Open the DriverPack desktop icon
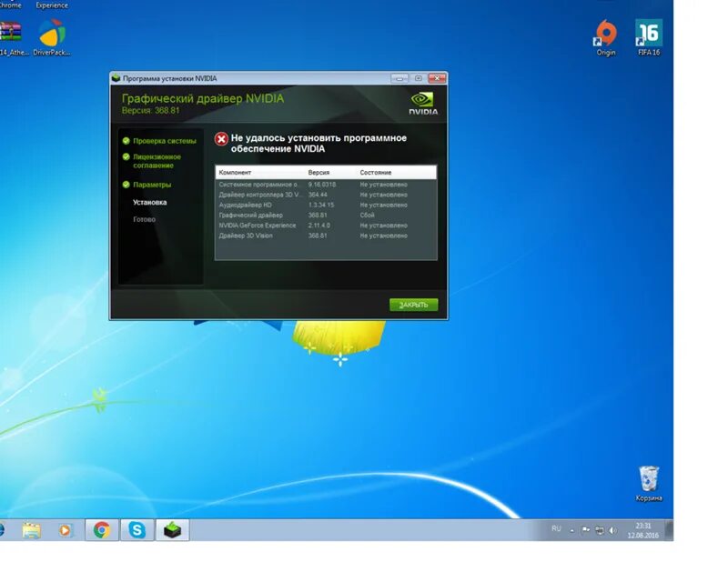This screenshot has height=582, width=728. (x=52, y=37)
